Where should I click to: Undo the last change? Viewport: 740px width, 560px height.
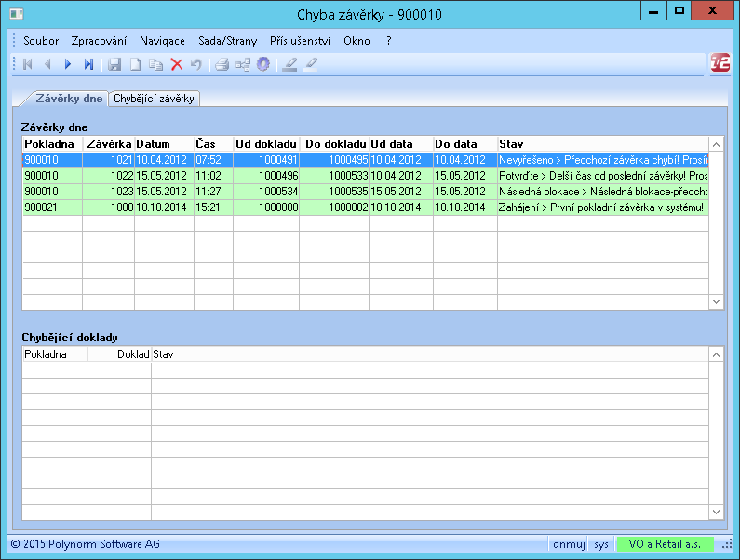(x=196, y=64)
